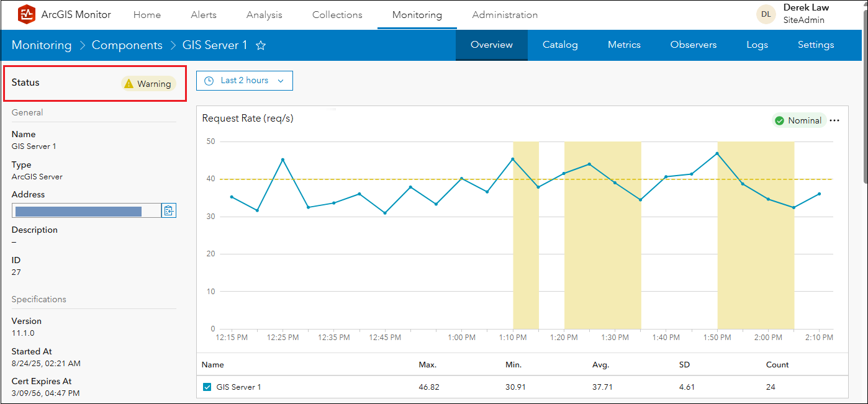Viewport: 868px width, 404px height.
Task: Click the clock icon in time selector
Action: tap(209, 81)
